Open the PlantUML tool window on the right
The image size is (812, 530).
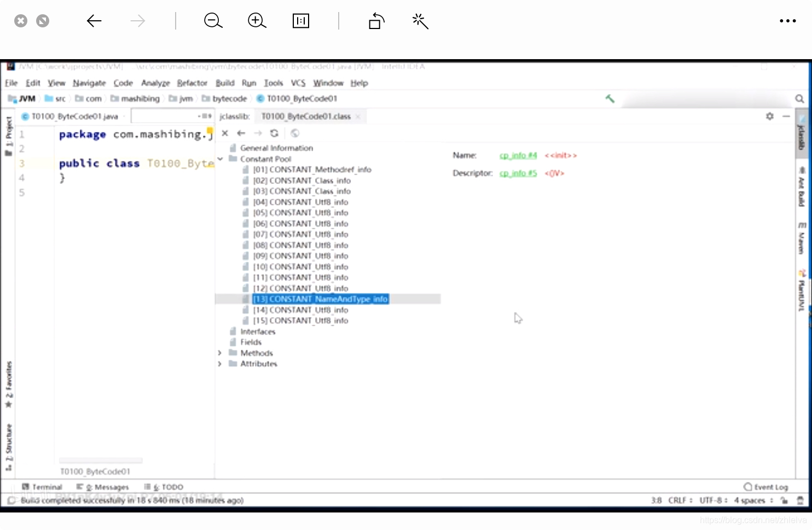802,290
